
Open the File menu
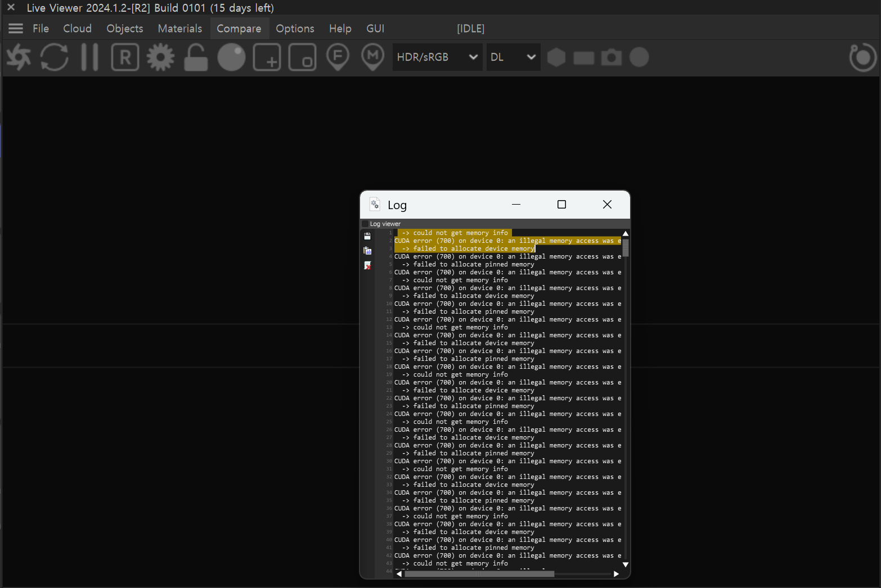pyautogui.click(x=41, y=28)
